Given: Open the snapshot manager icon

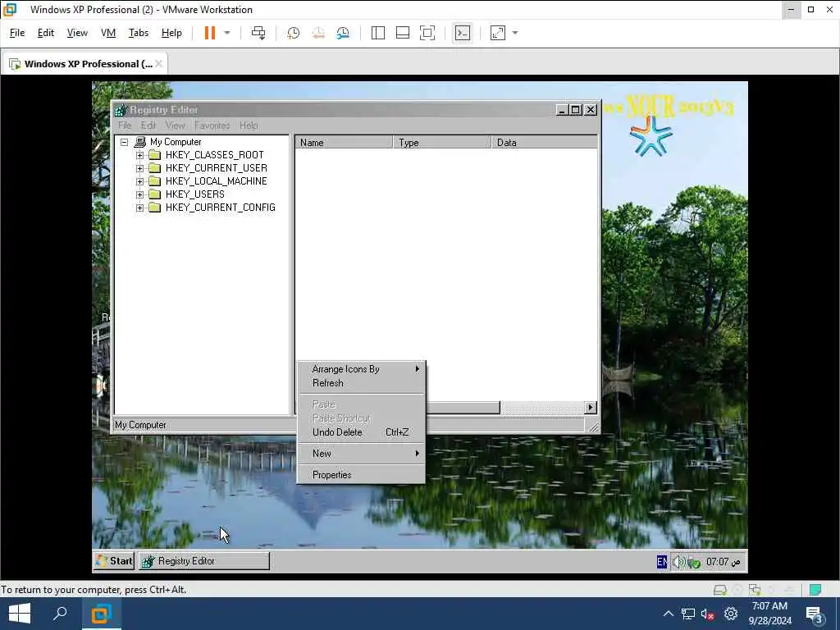Looking at the screenshot, I should pyautogui.click(x=343, y=33).
